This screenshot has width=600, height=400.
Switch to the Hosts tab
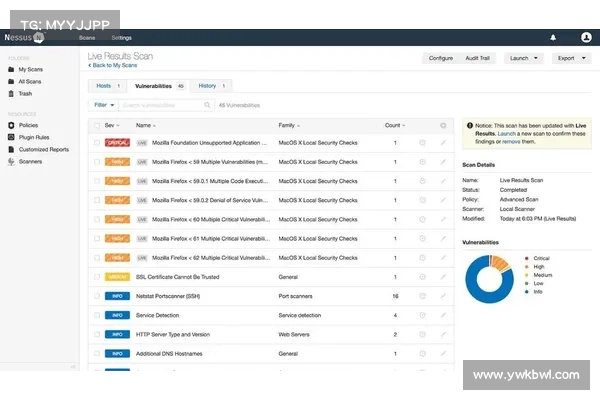(108, 86)
